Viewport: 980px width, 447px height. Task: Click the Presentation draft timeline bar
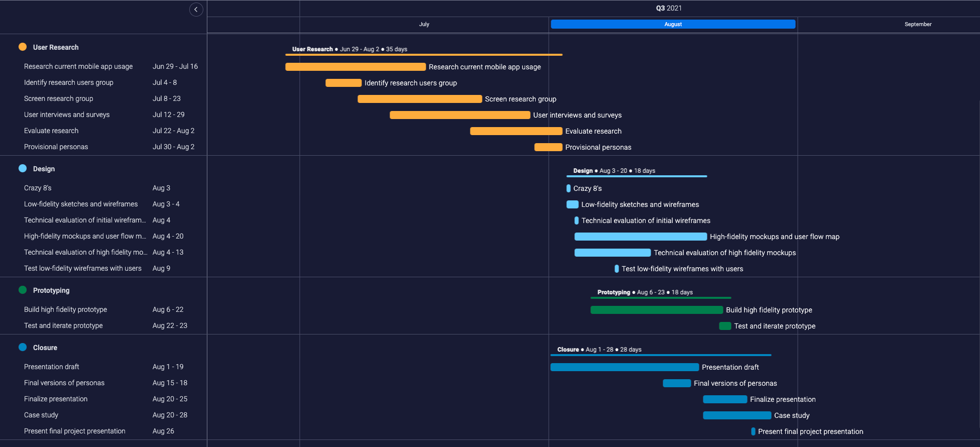pos(625,367)
